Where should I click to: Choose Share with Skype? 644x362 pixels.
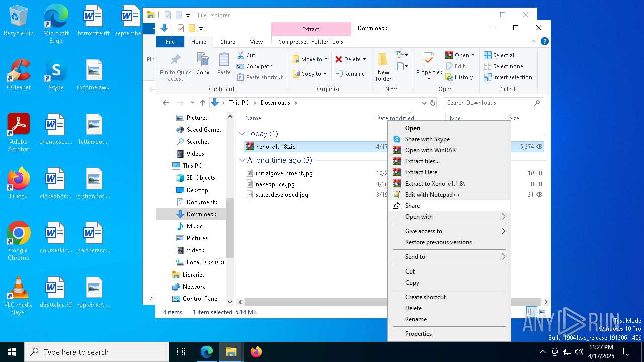[449, 139]
